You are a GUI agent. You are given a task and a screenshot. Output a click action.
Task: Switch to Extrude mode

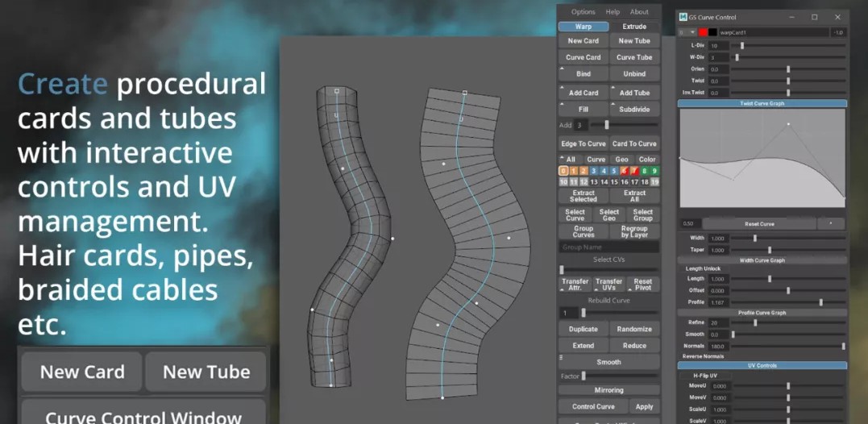(x=634, y=27)
